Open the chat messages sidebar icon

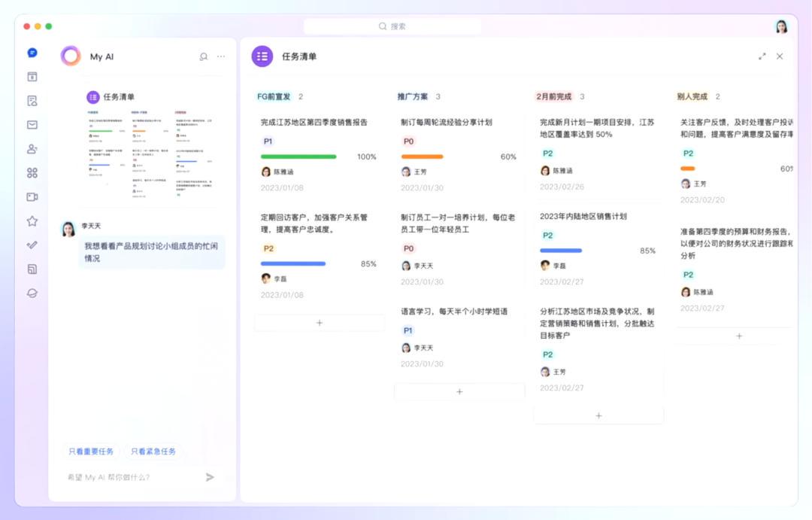pos(32,53)
